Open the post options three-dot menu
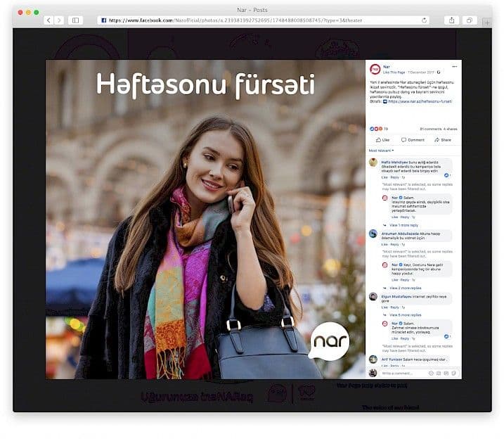Viewport: 504px width, 439px height. coord(454,66)
